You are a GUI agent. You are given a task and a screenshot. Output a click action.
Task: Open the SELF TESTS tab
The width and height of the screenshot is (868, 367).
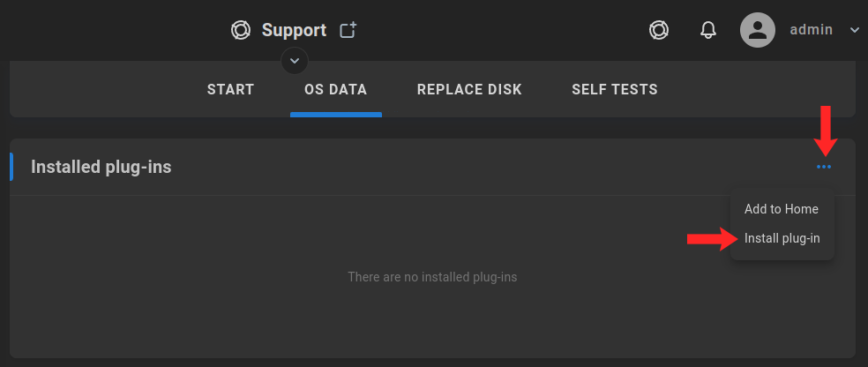[615, 89]
